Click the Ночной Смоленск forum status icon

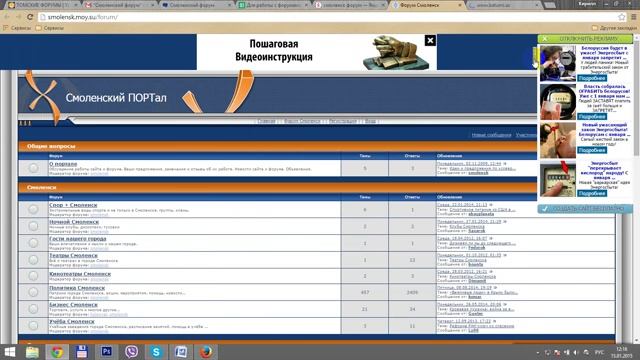(33, 226)
